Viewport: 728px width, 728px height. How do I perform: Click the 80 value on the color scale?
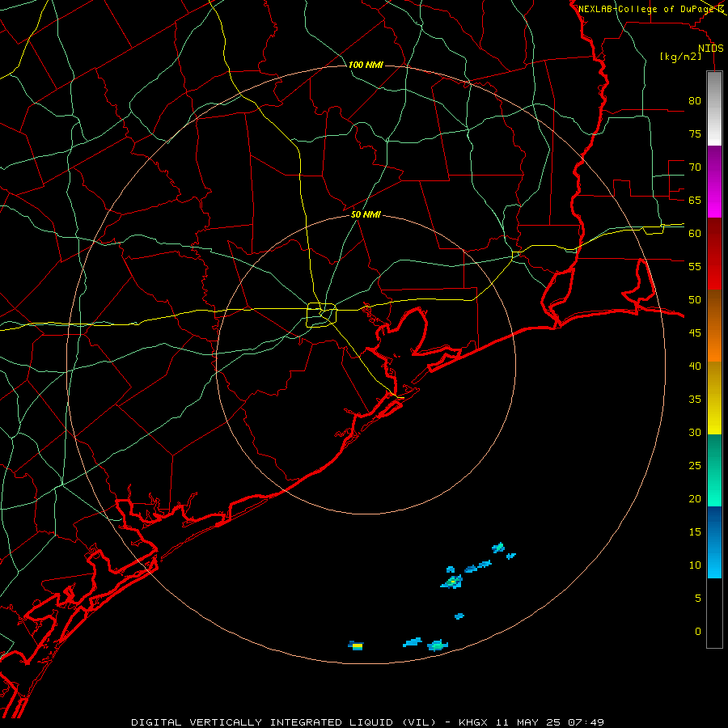pos(695,101)
